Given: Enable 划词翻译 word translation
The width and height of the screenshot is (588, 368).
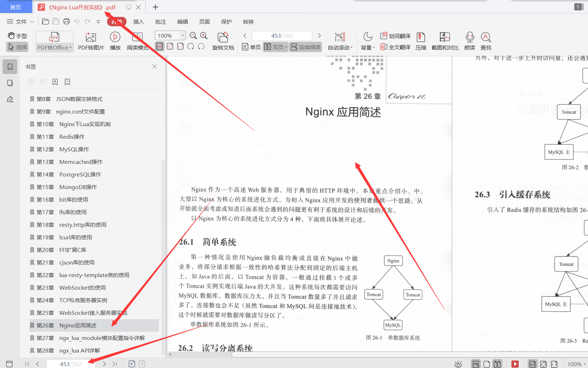Looking at the screenshot, I should pyautogui.click(x=395, y=36).
